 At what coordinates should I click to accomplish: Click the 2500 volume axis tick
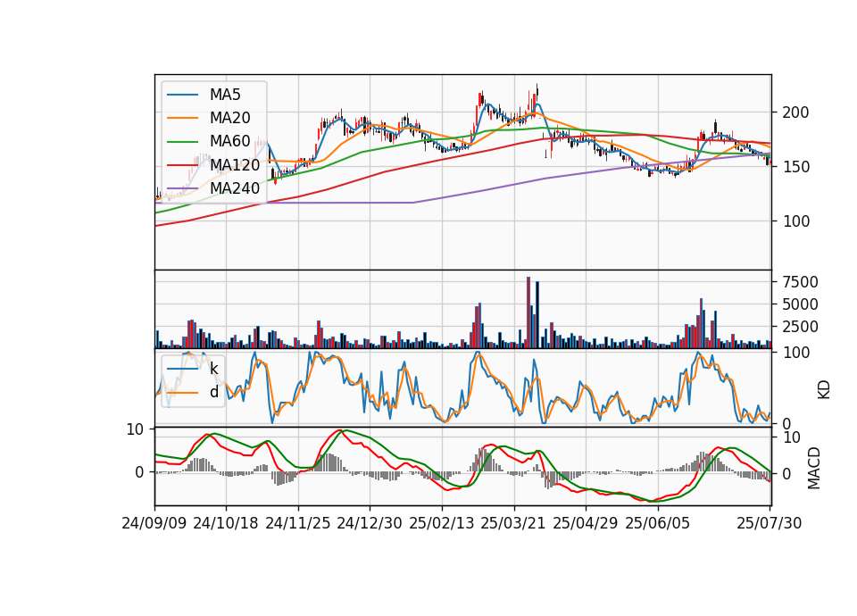pos(800,327)
